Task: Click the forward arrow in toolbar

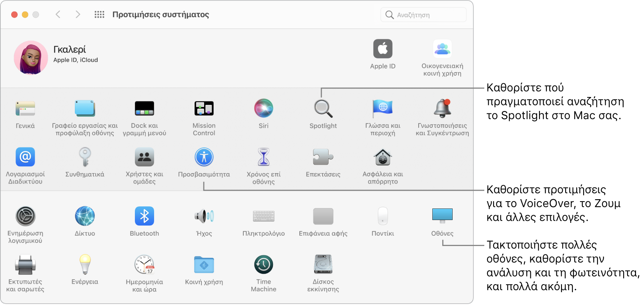Action: pyautogui.click(x=78, y=14)
